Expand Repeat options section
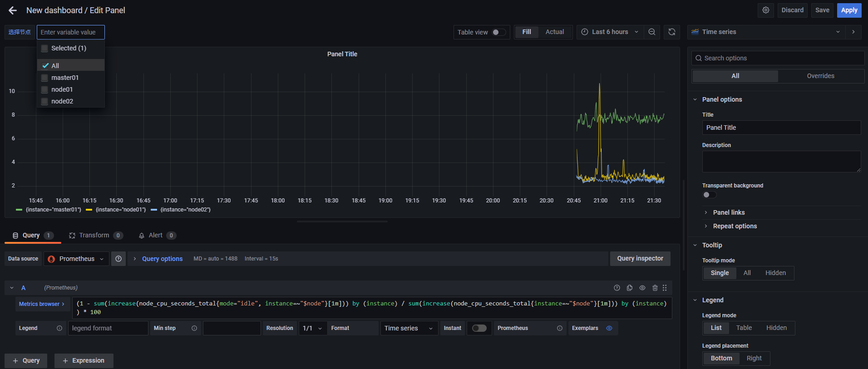Image resolution: width=868 pixels, height=369 pixels. tap(735, 226)
